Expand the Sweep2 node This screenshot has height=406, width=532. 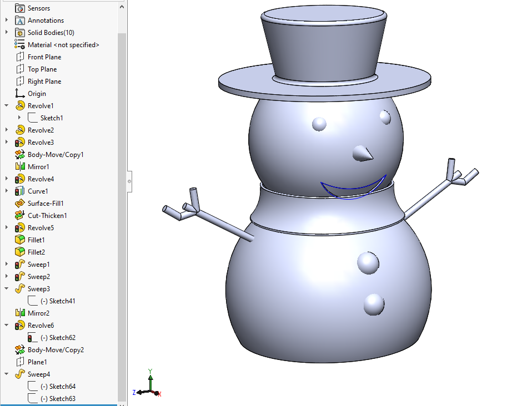click(x=7, y=276)
